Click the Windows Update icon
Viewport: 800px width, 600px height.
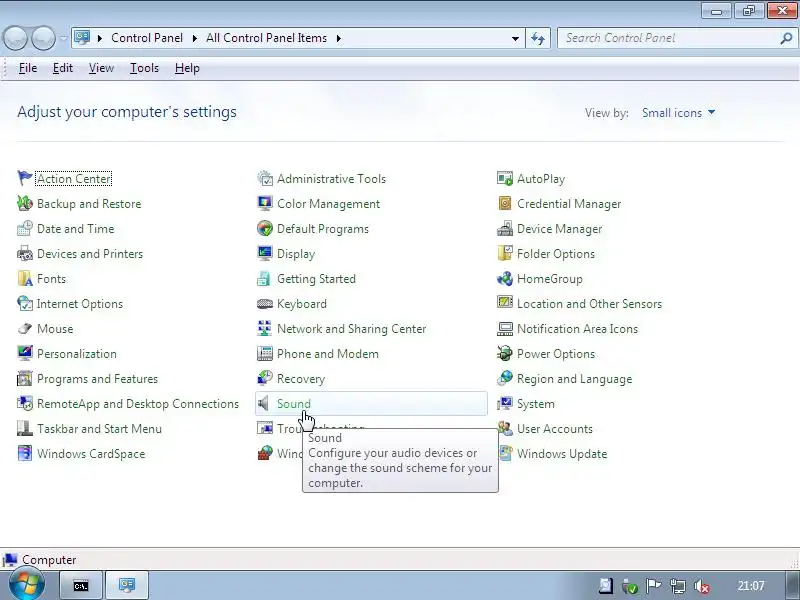tap(505, 453)
